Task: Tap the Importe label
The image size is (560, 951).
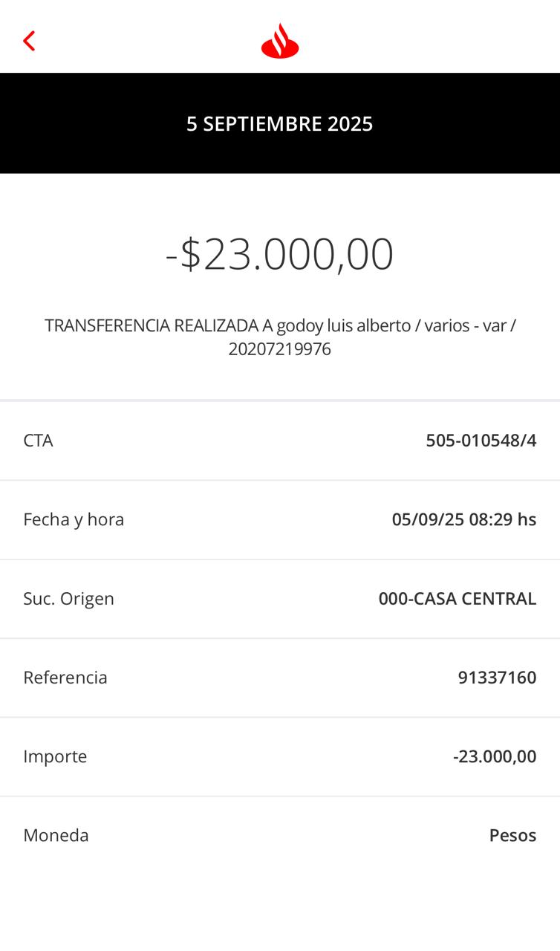Action: point(55,756)
